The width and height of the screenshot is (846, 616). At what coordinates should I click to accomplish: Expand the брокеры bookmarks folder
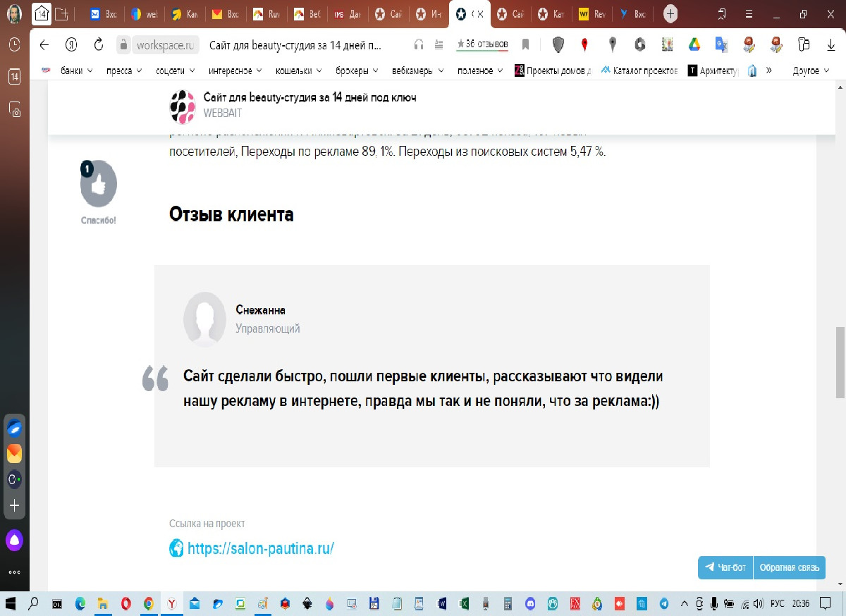[x=357, y=70]
